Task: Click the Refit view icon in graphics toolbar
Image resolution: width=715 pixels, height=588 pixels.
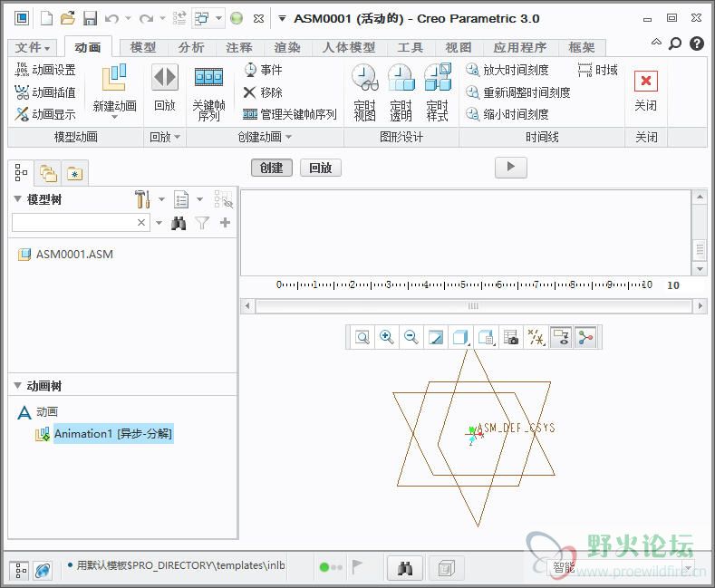Action: pos(362,338)
